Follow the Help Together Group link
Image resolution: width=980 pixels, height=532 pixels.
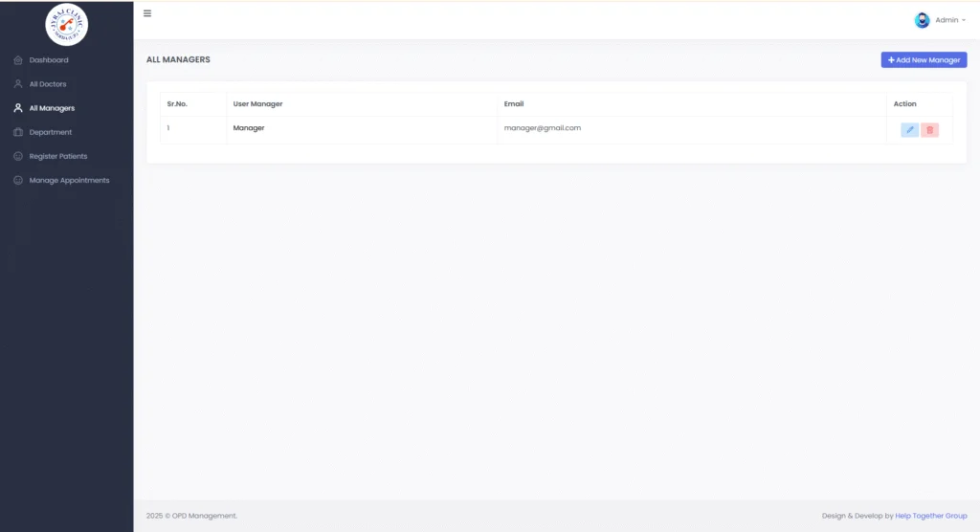(x=930, y=516)
